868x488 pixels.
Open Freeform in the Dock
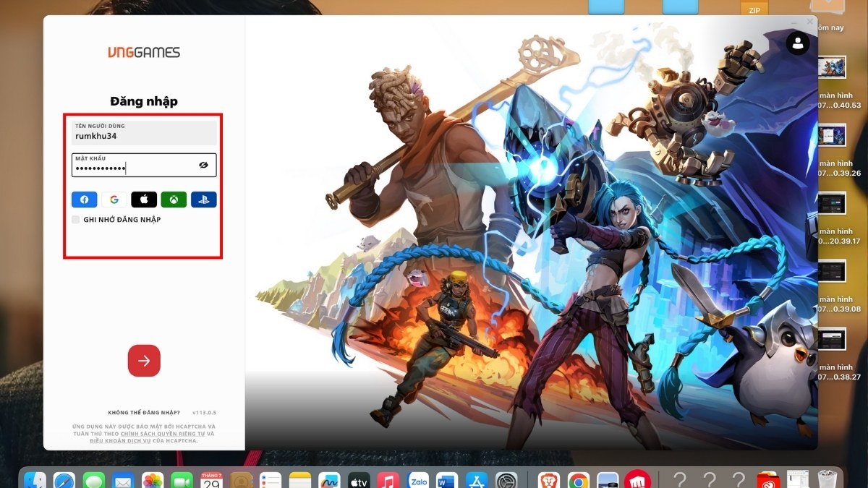point(329,481)
